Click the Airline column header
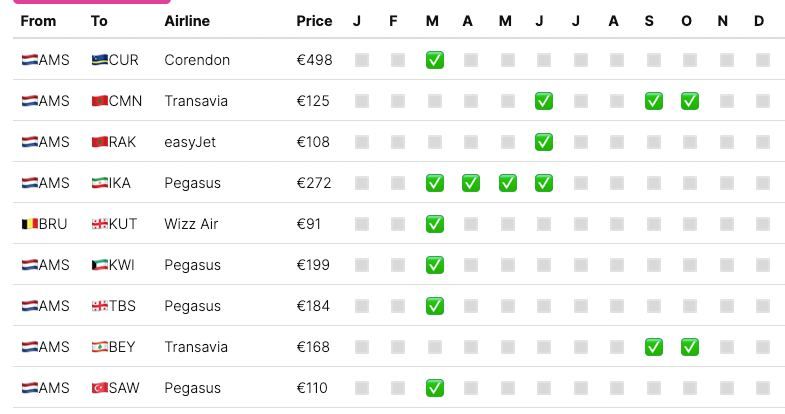The width and height of the screenshot is (785, 414). tap(186, 21)
